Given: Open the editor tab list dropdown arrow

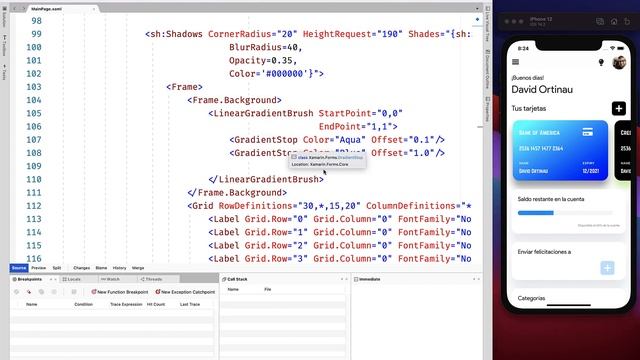Looking at the screenshot, I should [x=477, y=9].
